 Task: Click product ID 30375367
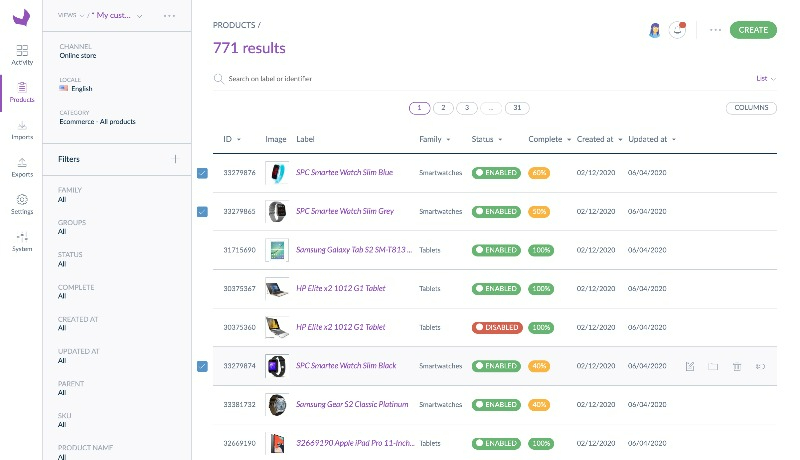[239, 289]
